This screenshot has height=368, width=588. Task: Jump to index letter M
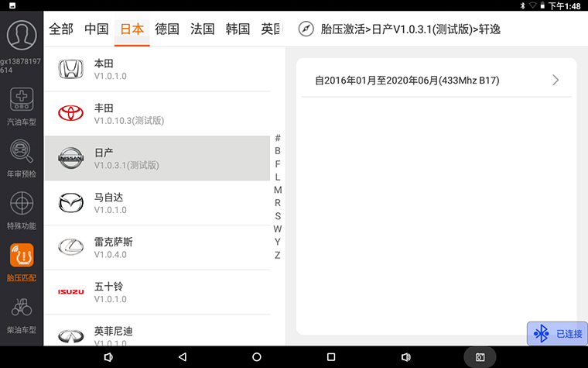pos(278,190)
